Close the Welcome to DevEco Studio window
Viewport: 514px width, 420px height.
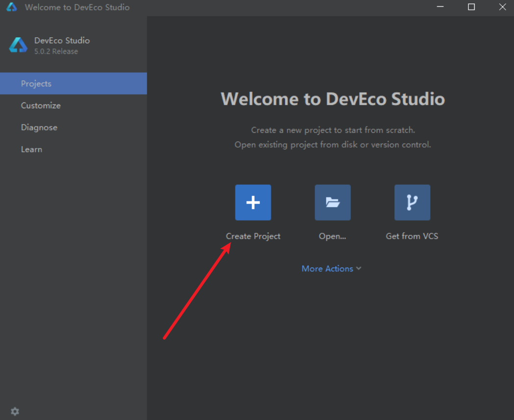pyautogui.click(x=503, y=7)
